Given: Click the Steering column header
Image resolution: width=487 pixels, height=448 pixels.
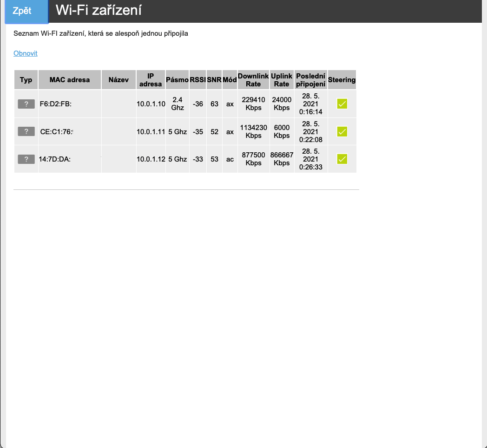Looking at the screenshot, I should click(342, 80).
